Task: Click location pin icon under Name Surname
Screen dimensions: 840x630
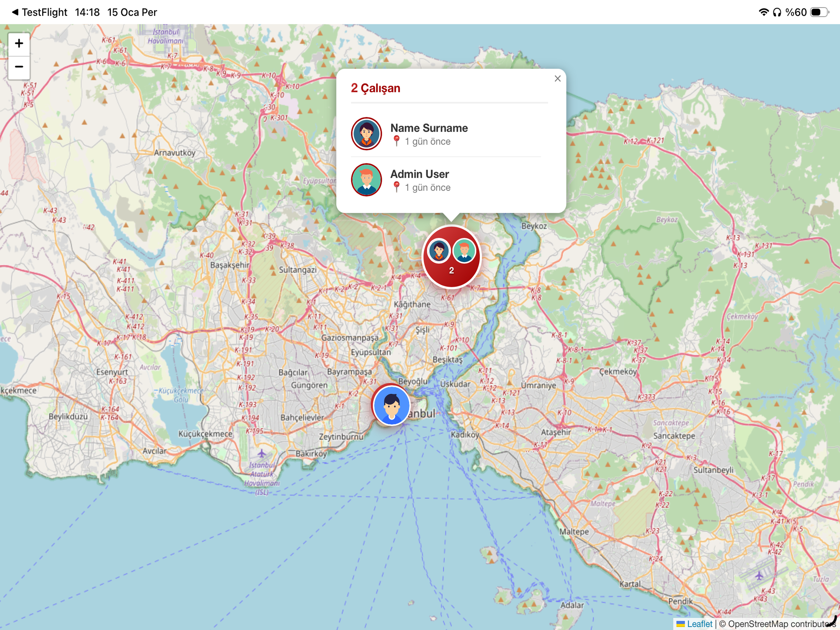Action: coord(396,141)
